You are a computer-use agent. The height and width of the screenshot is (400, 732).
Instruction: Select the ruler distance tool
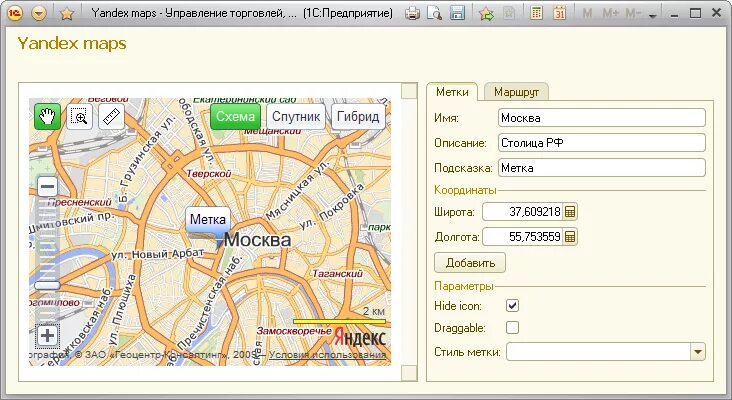[x=112, y=117]
